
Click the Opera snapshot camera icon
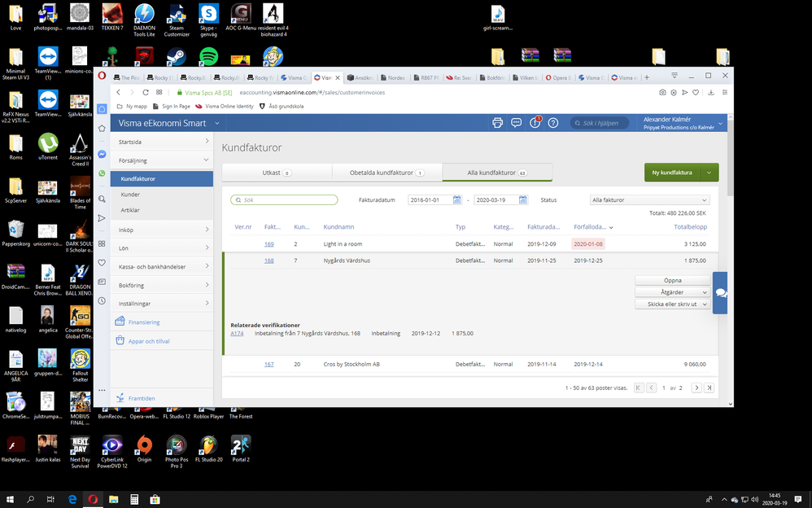tap(662, 92)
